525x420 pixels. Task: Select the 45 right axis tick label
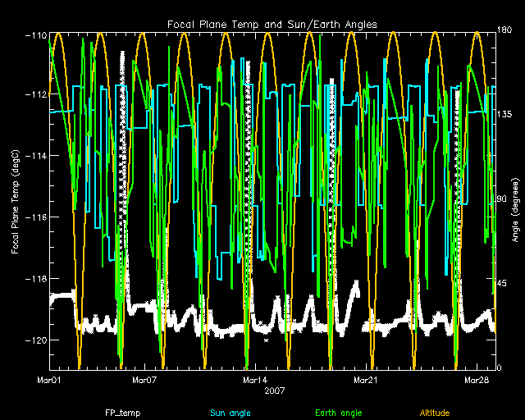(x=503, y=283)
